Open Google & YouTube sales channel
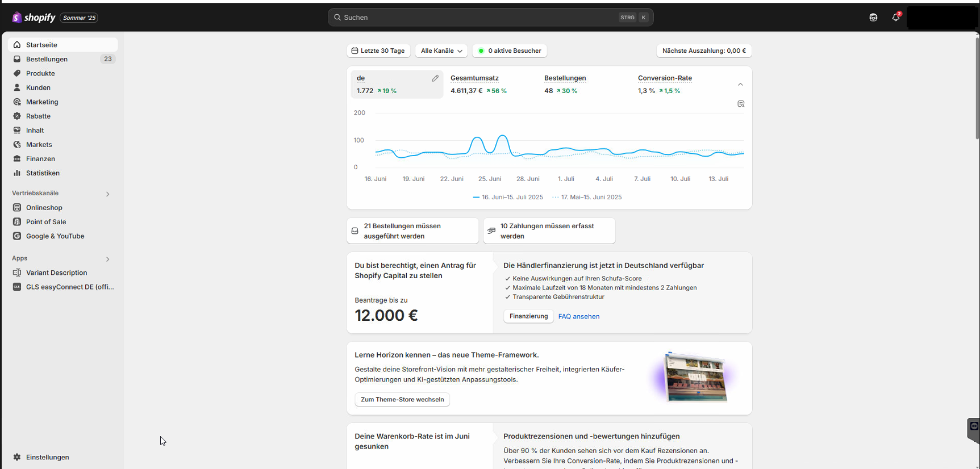Image resolution: width=980 pixels, height=469 pixels. (x=55, y=236)
